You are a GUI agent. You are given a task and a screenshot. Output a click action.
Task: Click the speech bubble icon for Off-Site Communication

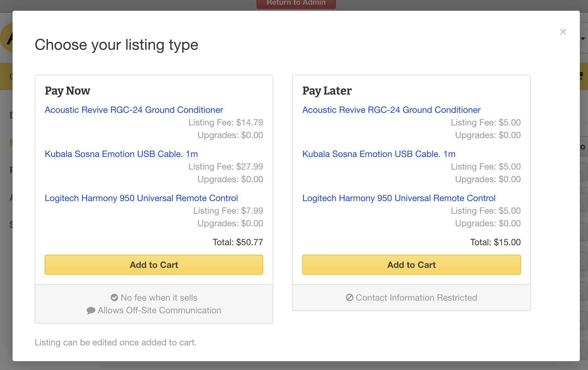[x=91, y=310]
